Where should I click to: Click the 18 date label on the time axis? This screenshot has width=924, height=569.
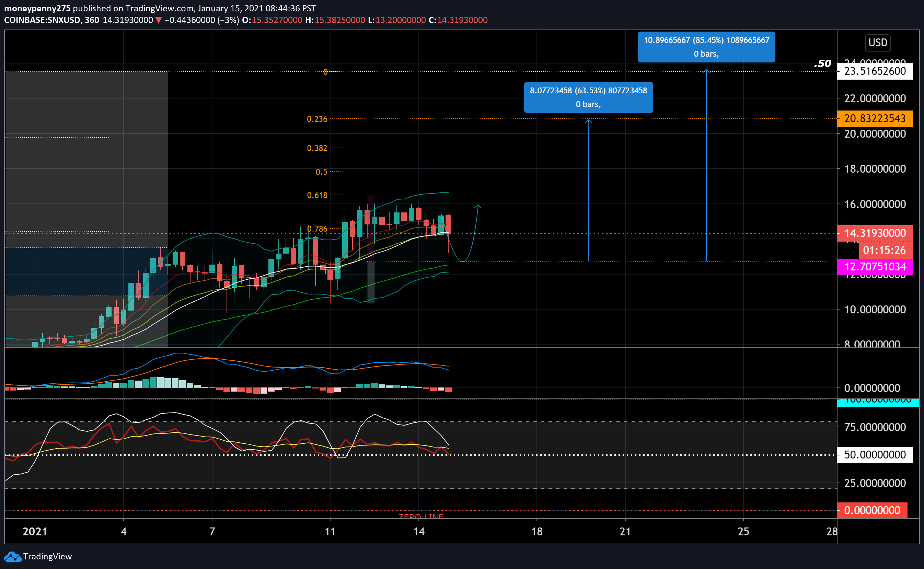click(537, 532)
